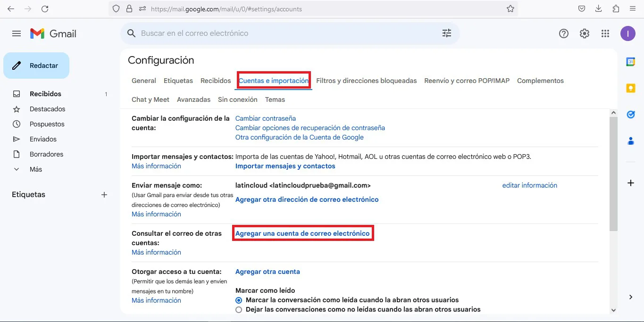Open Google Calendar in side panel

click(x=630, y=62)
